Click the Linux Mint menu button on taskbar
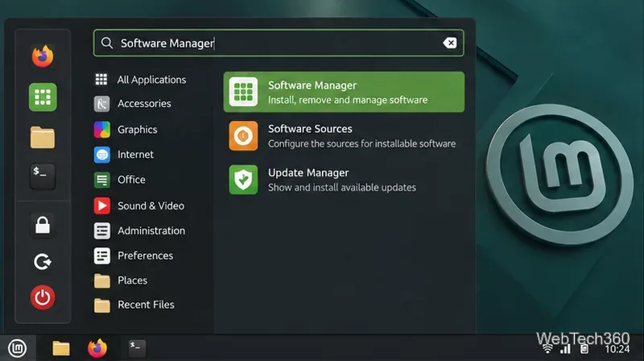The image size is (644, 361). click(17, 348)
